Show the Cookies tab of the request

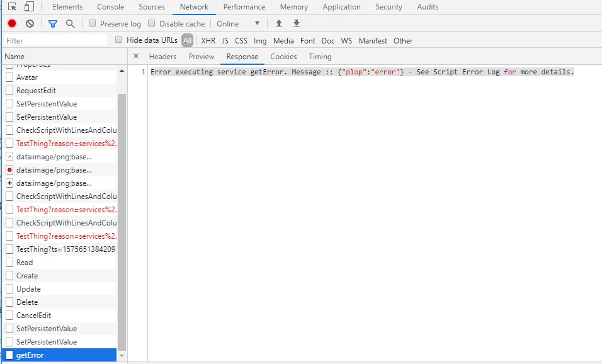pyautogui.click(x=283, y=57)
